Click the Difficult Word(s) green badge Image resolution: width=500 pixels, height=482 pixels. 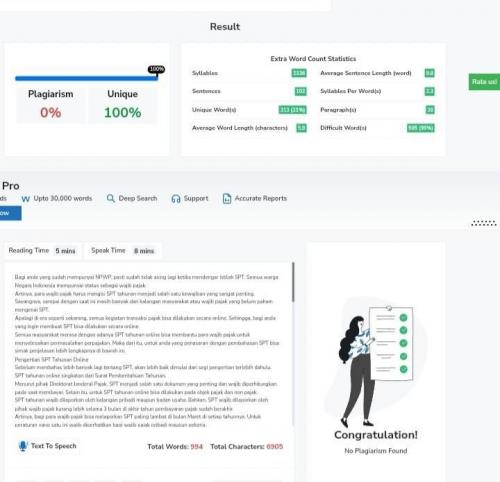421,128
